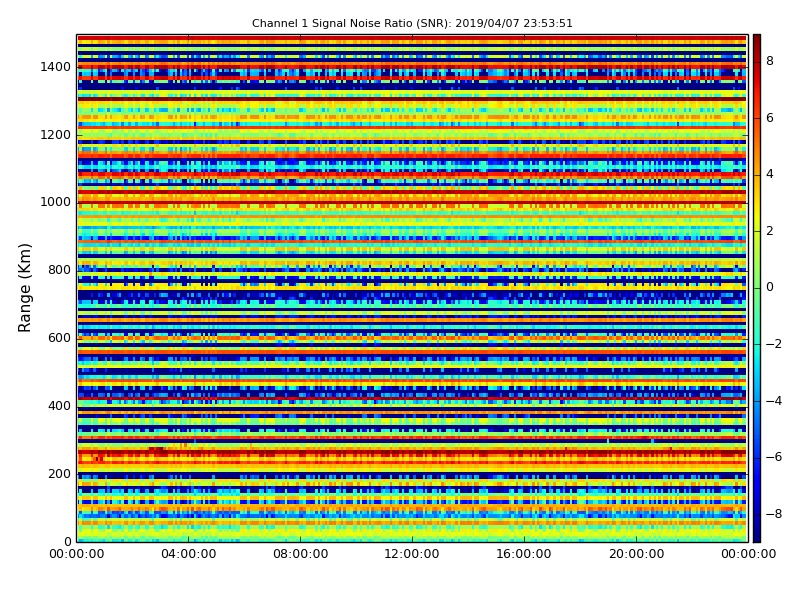Viewport: 800px width, 600px height.
Task: Click the 600 range tick label
Action: click(59, 338)
